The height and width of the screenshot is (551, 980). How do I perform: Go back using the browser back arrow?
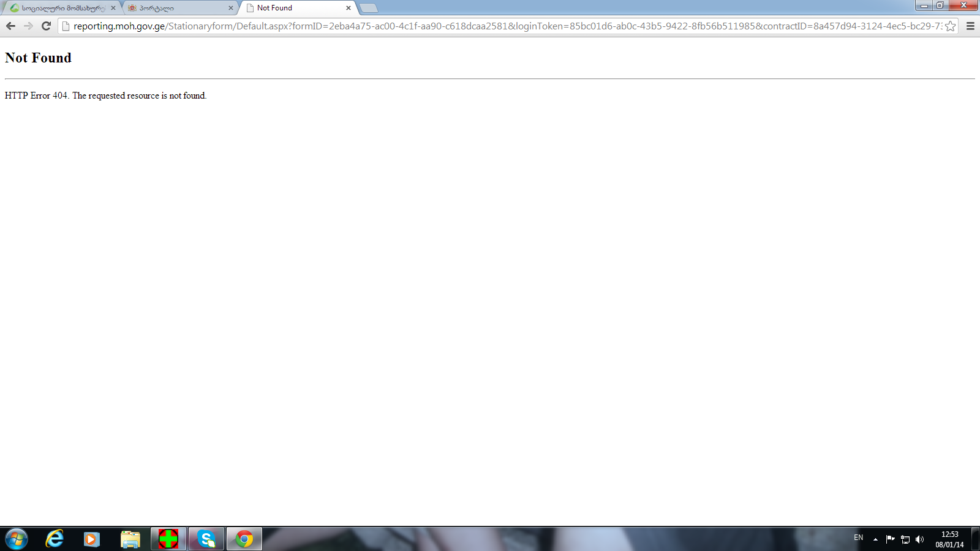10,26
